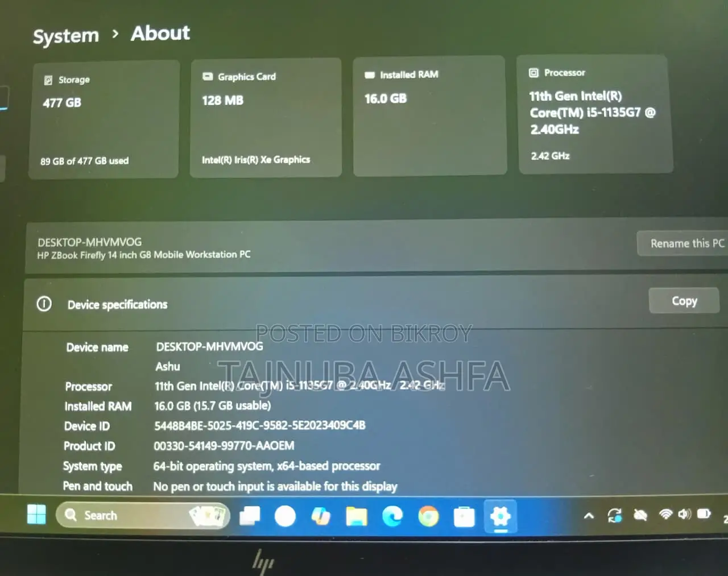Click the Device name label

97,347
